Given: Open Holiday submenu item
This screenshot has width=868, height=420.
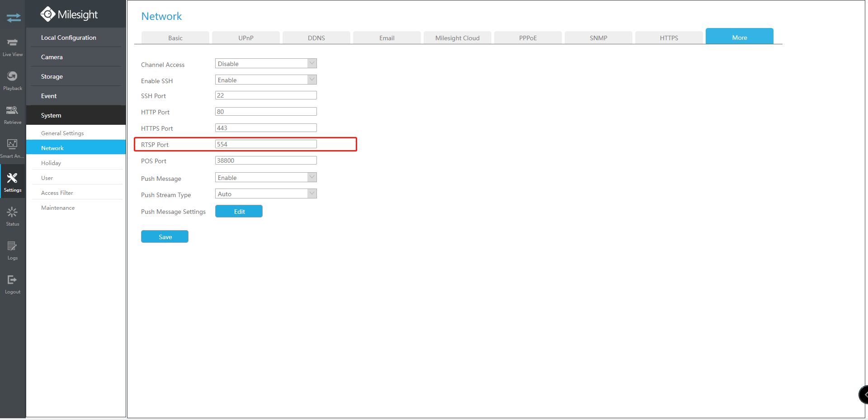Looking at the screenshot, I should click(x=76, y=163).
